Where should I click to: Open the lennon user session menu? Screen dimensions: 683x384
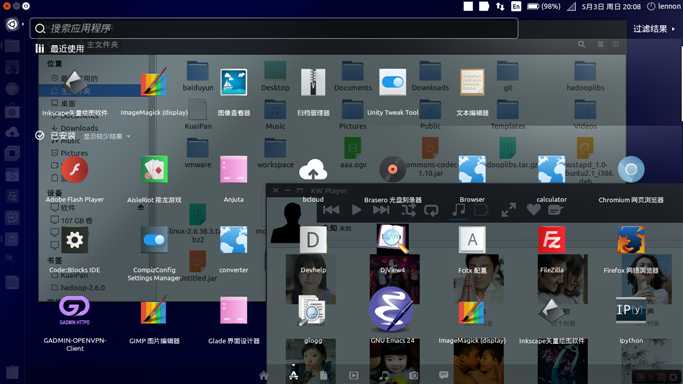[x=664, y=6]
